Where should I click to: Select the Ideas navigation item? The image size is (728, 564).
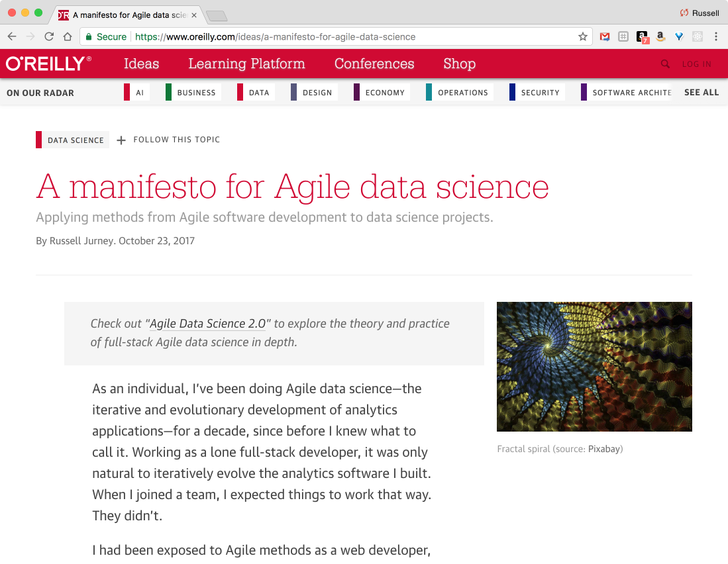pyautogui.click(x=140, y=64)
